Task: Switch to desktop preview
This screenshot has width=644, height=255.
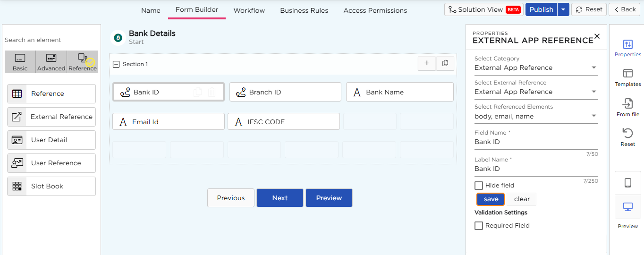Action: tap(628, 207)
